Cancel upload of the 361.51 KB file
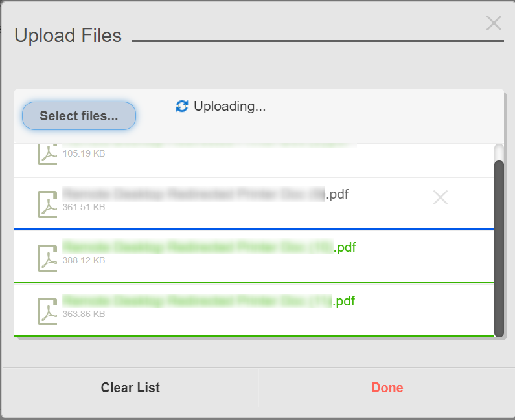Image resolution: width=515 pixels, height=420 pixels. [x=440, y=197]
